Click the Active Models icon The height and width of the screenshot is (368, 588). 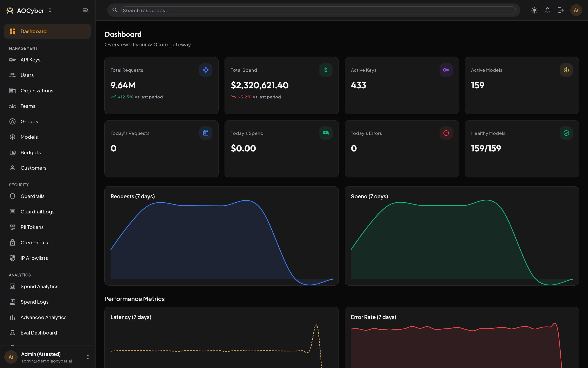tap(566, 70)
